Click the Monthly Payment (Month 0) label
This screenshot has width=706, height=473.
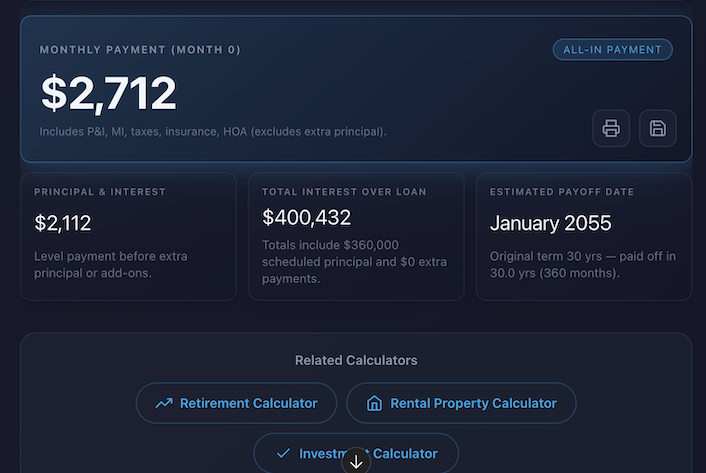140,49
